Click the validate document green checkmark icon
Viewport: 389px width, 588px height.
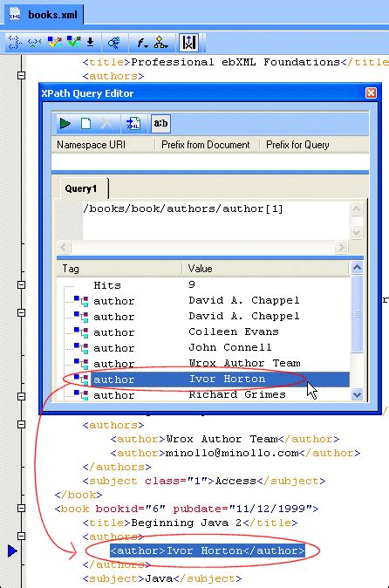pyautogui.click(x=74, y=43)
